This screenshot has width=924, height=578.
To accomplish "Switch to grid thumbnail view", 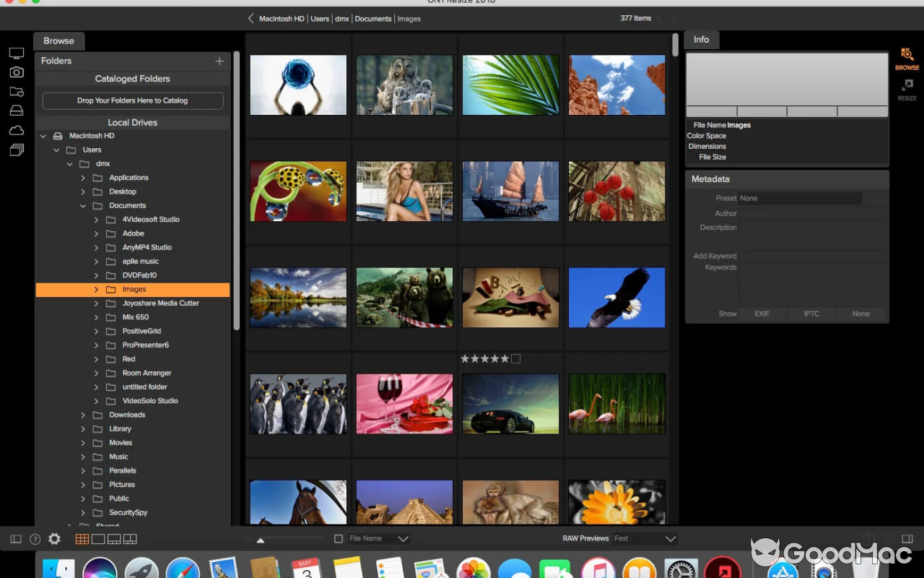I will coord(82,538).
